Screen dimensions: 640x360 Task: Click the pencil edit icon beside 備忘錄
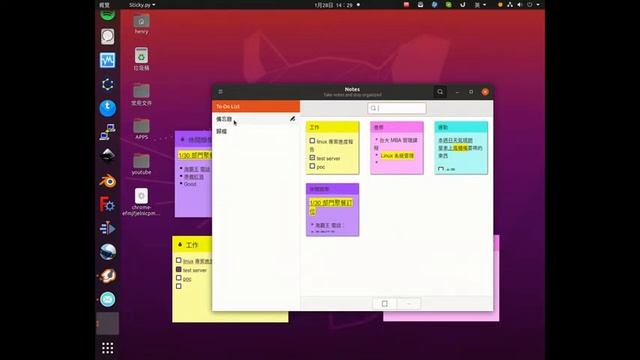click(x=292, y=119)
